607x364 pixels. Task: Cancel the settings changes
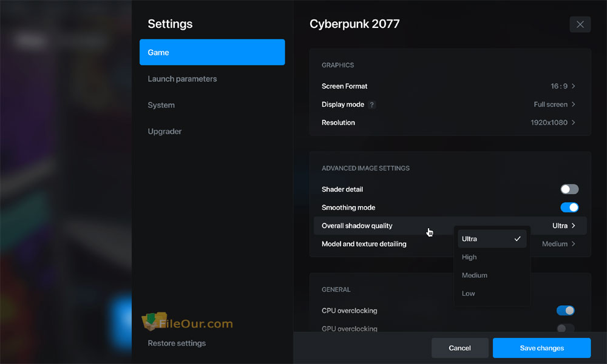click(x=460, y=348)
